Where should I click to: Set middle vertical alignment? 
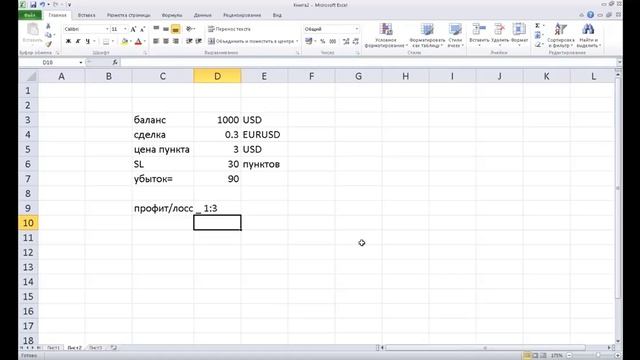pos(166,29)
